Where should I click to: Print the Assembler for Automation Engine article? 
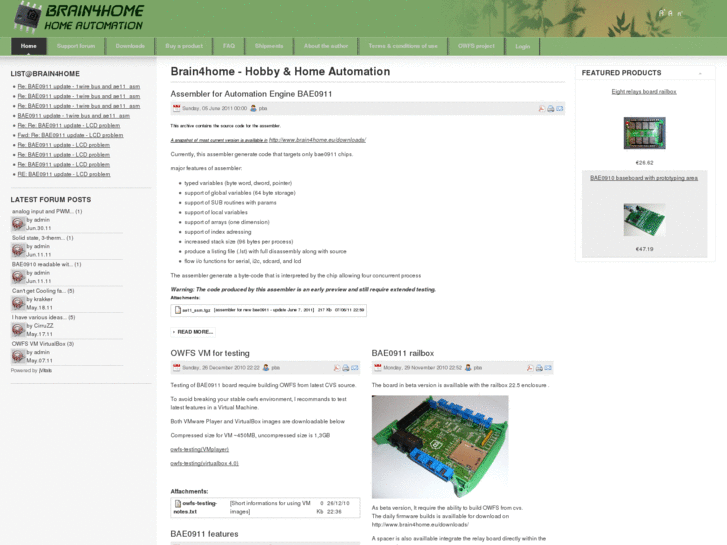point(550,109)
